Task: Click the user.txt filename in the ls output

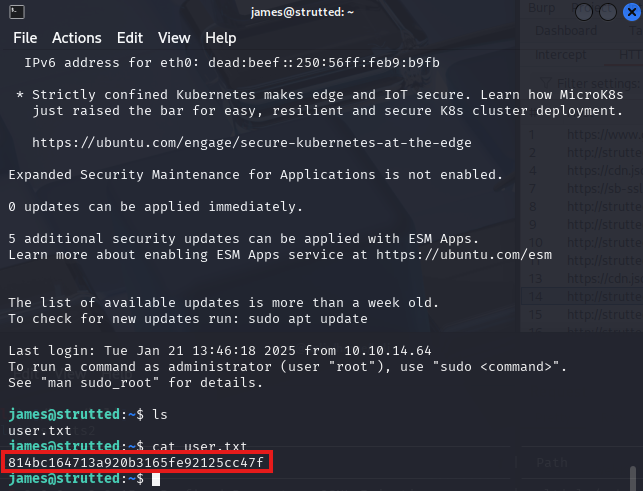Action: click(x=40, y=431)
